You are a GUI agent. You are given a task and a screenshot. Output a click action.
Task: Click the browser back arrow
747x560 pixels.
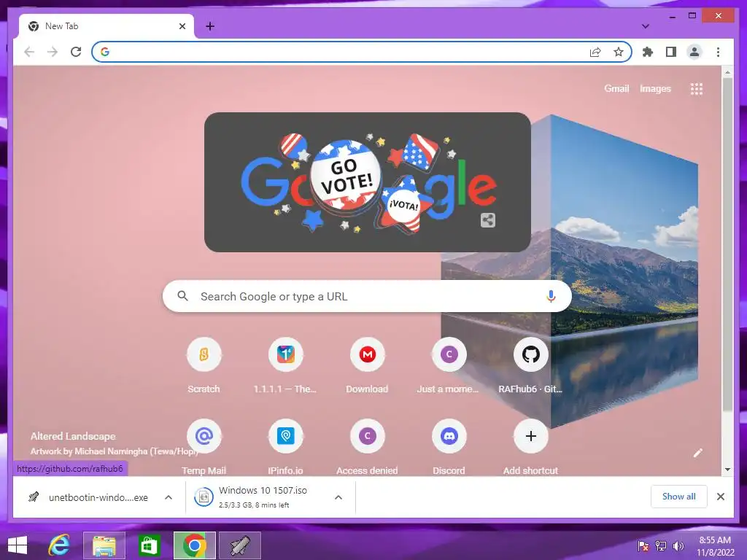click(29, 52)
